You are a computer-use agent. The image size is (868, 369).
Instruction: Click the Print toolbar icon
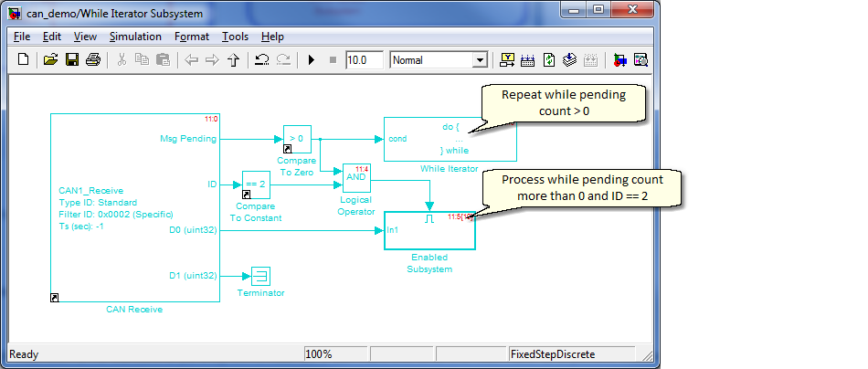point(93,59)
